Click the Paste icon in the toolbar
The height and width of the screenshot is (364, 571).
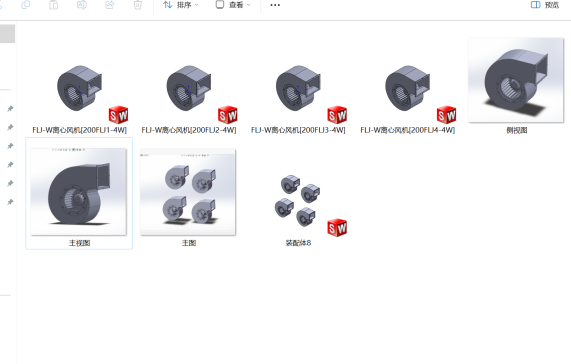54,5
